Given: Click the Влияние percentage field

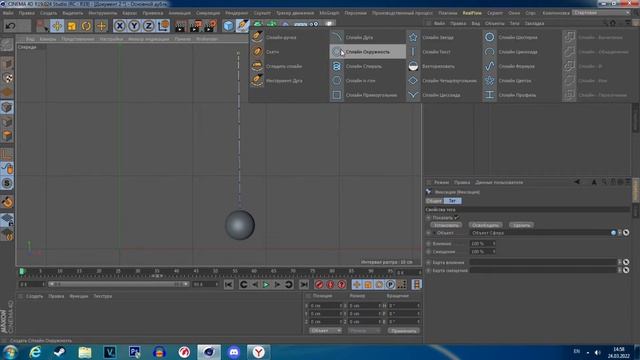Looking at the screenshot, I should [482, 244].
